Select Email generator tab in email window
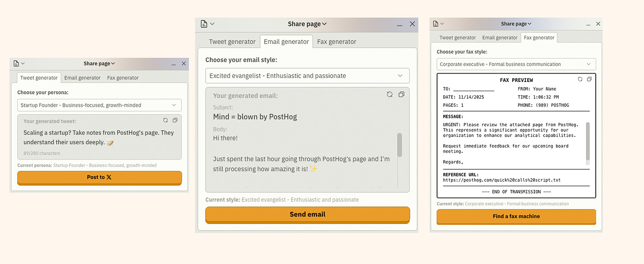The width and height of the screenshot is (644, 264). click(x=286, y=42)
